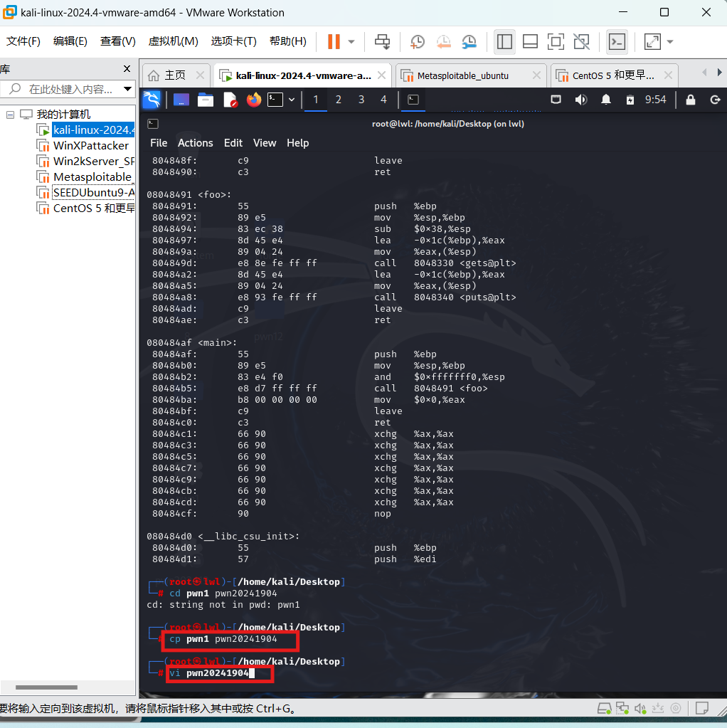The height and width of the screenshot is (728, 727).
Task: Open the console view icon in the toolbar
Action: coord(617,41)
